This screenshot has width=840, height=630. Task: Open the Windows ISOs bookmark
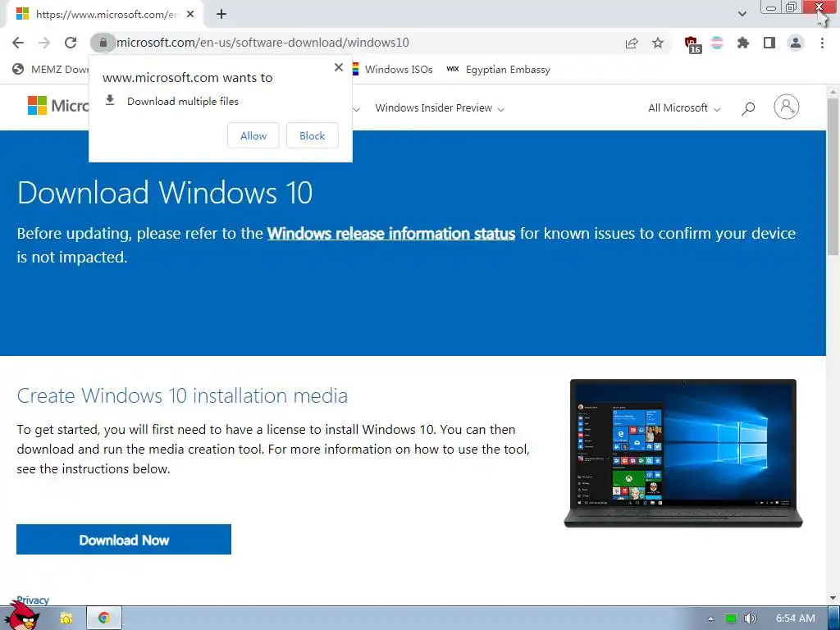[391, 70]
